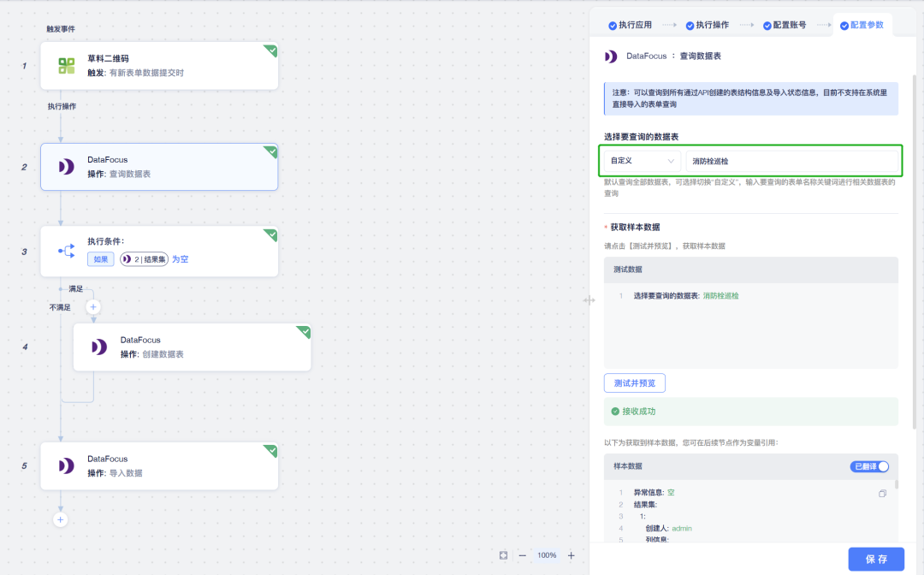Click the 创建人: admin row in sample data

coord(669,529)
